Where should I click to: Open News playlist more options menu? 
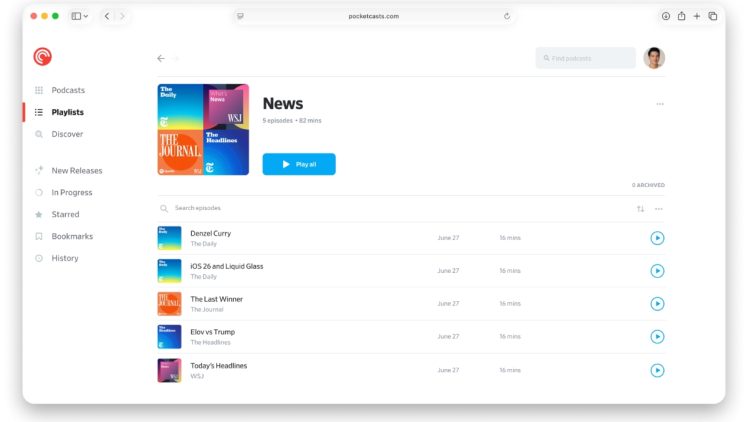659,104
